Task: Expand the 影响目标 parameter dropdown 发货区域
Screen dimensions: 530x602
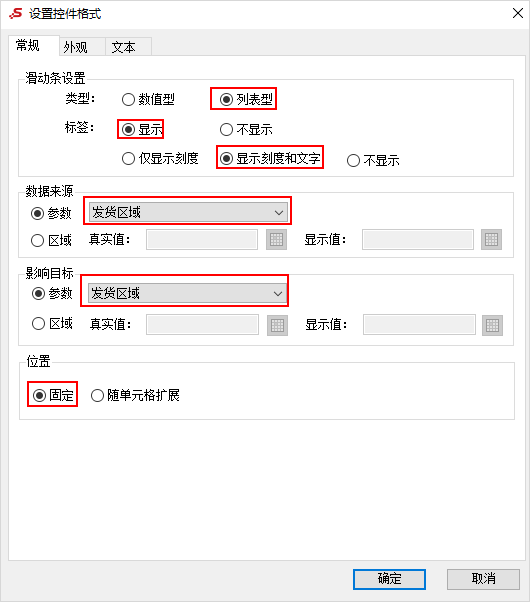Action: 187,293
